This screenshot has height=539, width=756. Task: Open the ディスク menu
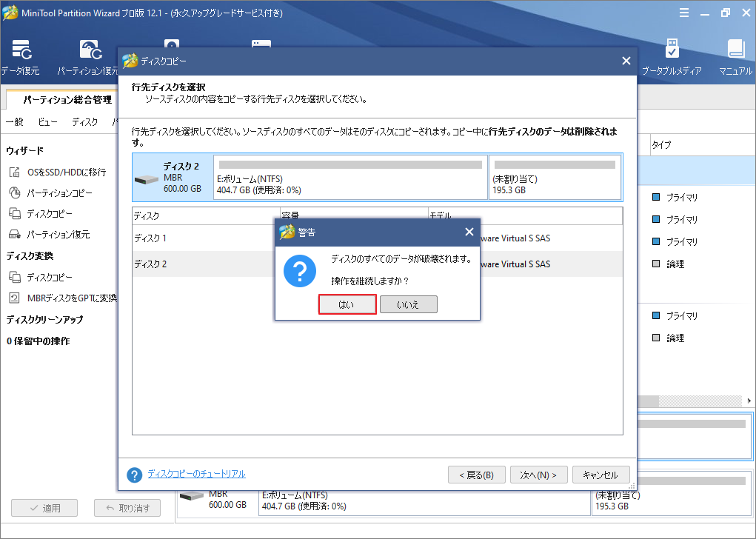[x=84, y=121]
